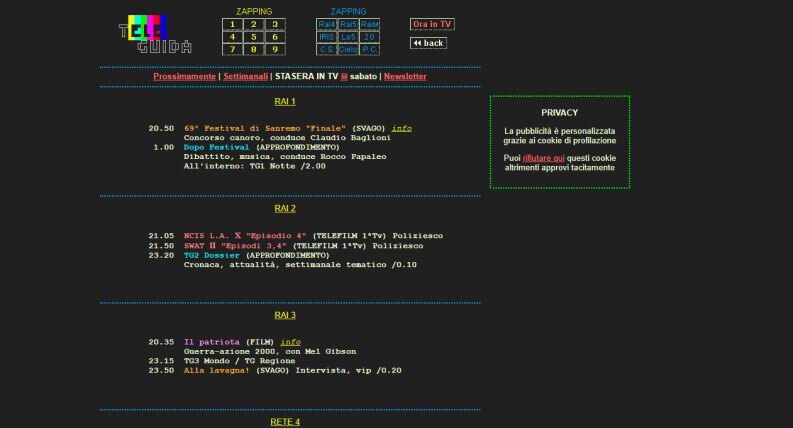Open the RAI 1 channel heading
Viewport: 793px width, 428px height.
coord(285,102)
